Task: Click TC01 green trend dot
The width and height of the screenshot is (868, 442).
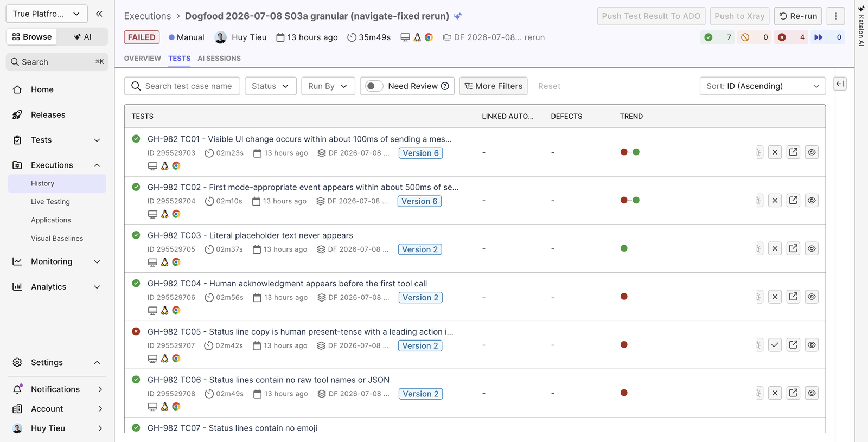Action: [636, 152]
